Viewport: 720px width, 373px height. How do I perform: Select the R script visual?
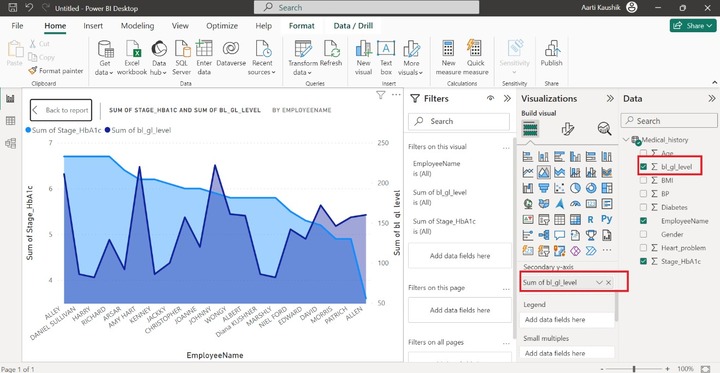tap(591, 219)
